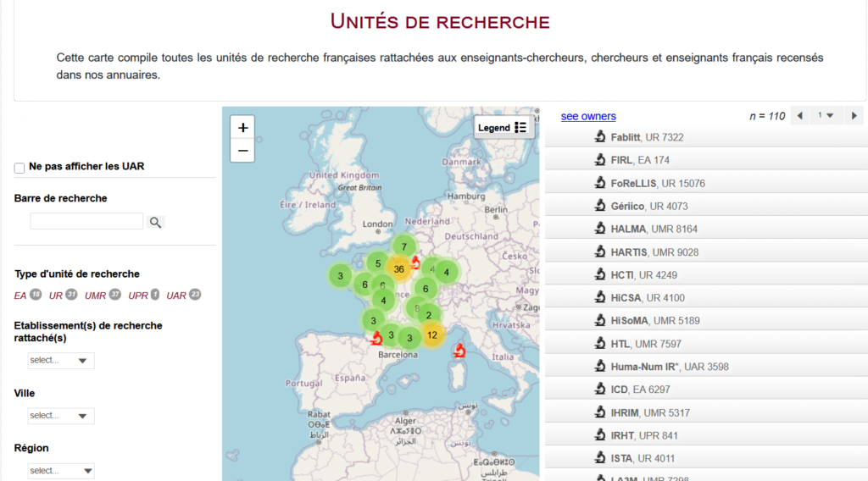
Task: Zoom out on the map
Action: (x=242, y=151)
